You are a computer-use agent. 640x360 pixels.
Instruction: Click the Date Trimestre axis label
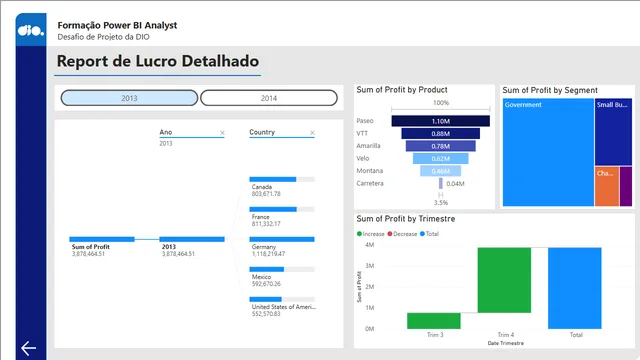pyautogui.click(x=505, y=343)
